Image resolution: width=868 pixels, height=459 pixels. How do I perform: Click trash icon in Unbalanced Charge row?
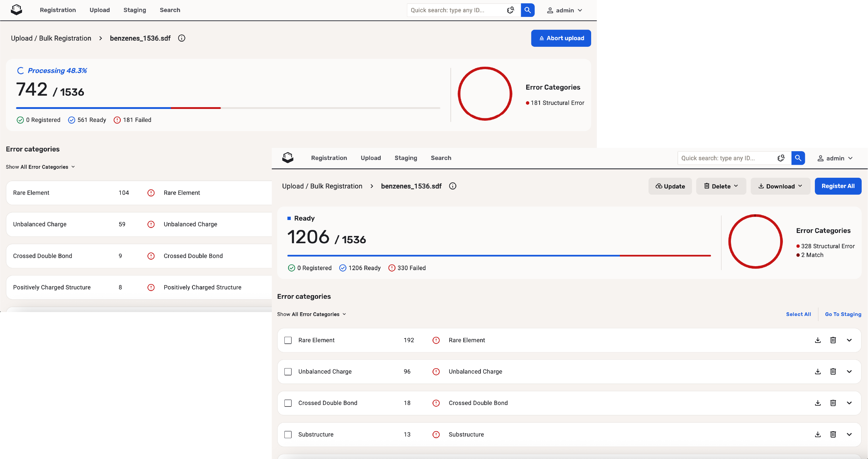click(x=833, y=371)
